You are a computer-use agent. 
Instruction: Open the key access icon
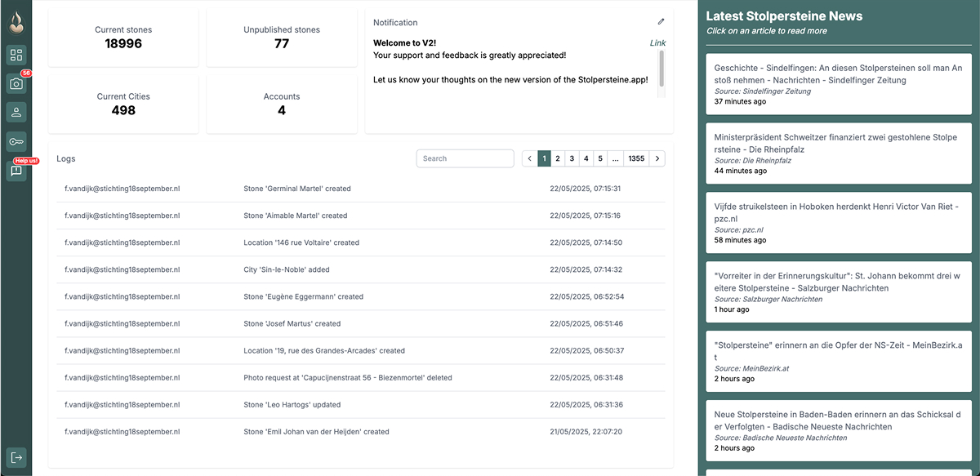(x=16, y=141)
